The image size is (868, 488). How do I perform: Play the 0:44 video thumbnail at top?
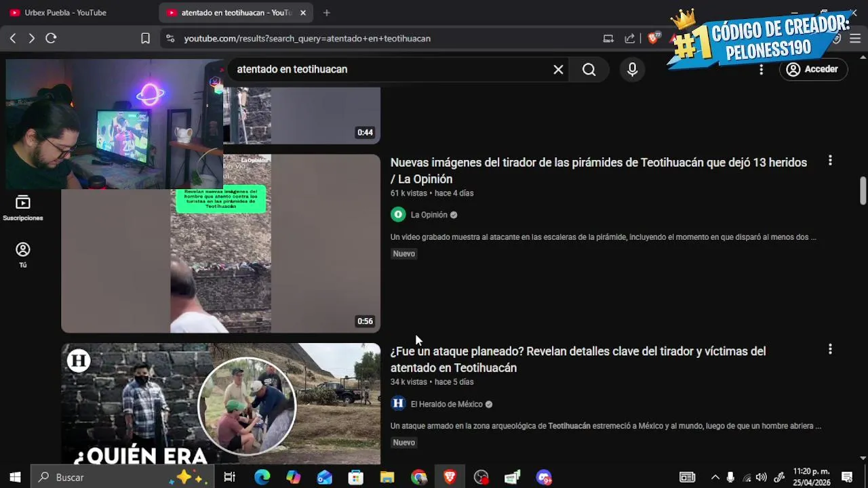(301, 115)
